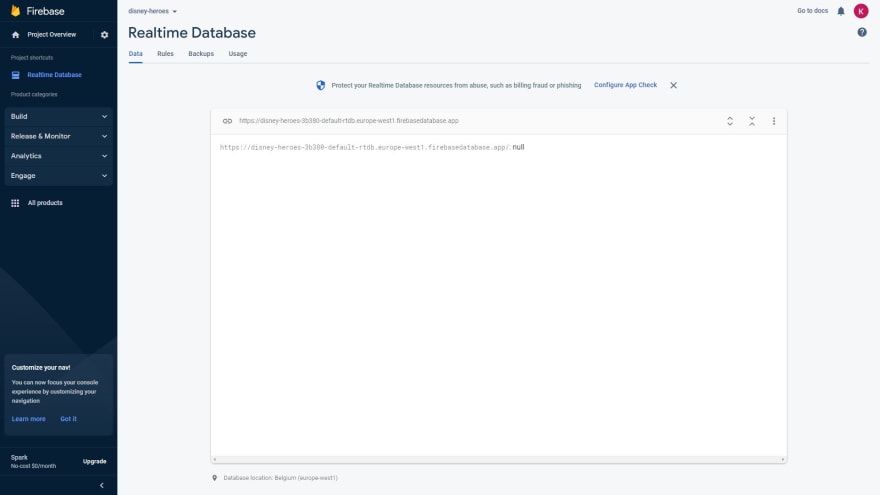Screen dimensions: 880x495
Task: Open All products page
Action: click(x=45, y=203)
